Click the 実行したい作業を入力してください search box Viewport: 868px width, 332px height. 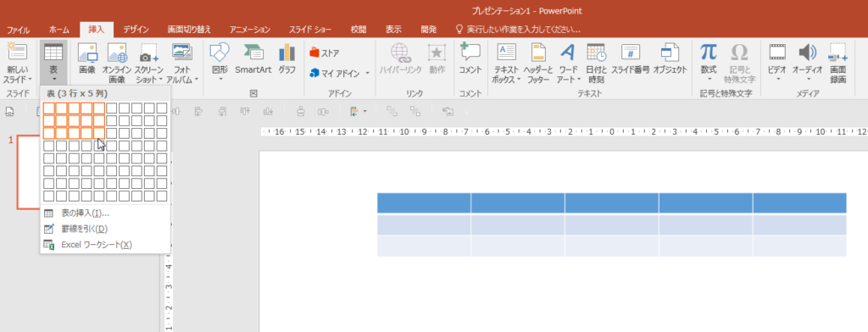[x=517, y=30]
